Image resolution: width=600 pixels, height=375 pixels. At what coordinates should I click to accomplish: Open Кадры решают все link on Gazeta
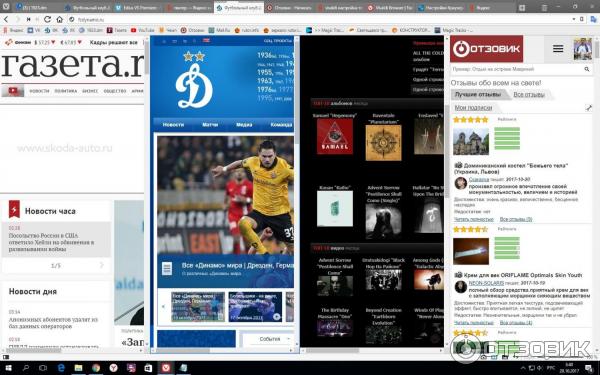(113, 42)
